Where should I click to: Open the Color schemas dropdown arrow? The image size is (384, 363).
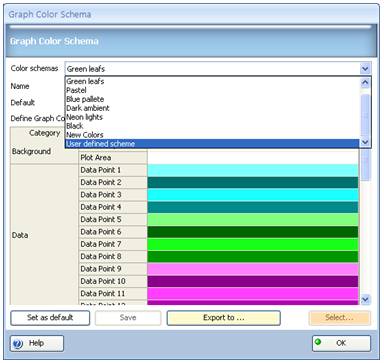click(x=365, y=69)
